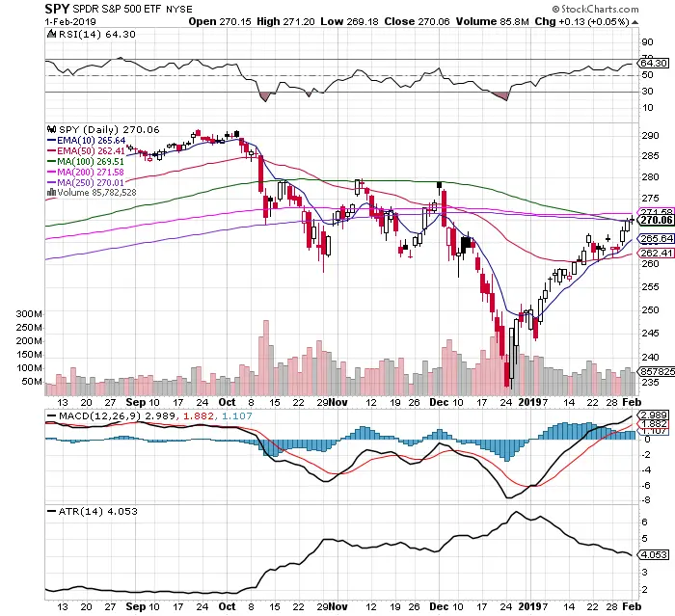Click the RSI line icon beside RSI(14)

51,34
